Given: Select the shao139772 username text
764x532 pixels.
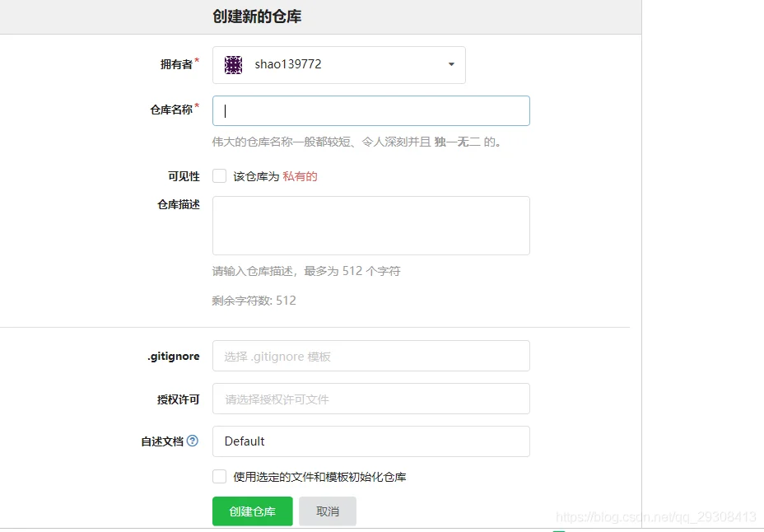Looking at the screenshot, I should coord(288,64).
